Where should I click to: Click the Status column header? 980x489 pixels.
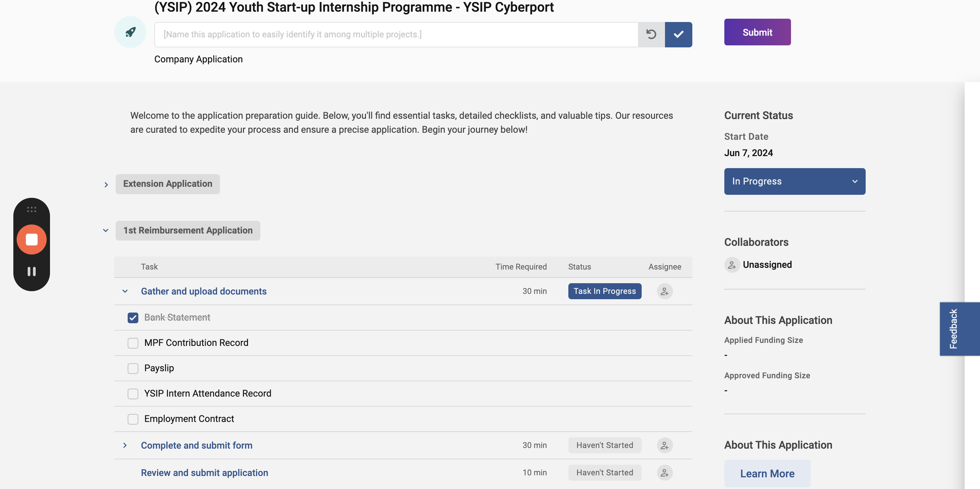[579, 267]
